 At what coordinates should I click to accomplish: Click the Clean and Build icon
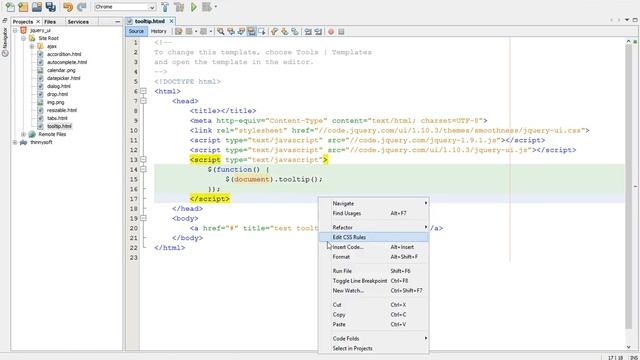click(x=179, y=7)
